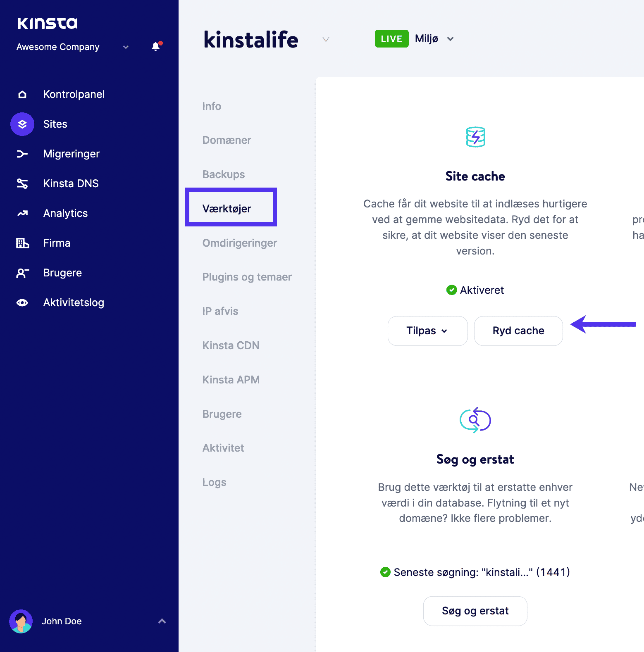Viewport: 644px width, 652px height.
Task: Click the Migreringer arrow icon
Action: (22, 154)
